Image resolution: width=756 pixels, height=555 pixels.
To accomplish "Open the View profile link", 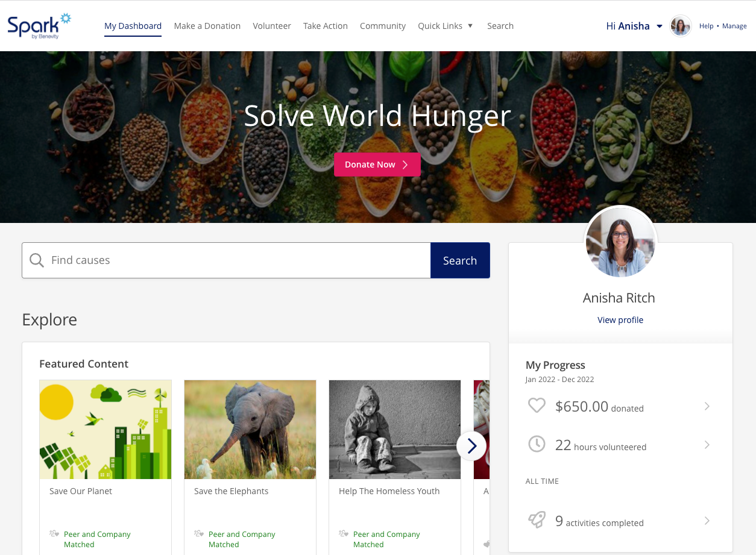I will (x=620, y=320).
